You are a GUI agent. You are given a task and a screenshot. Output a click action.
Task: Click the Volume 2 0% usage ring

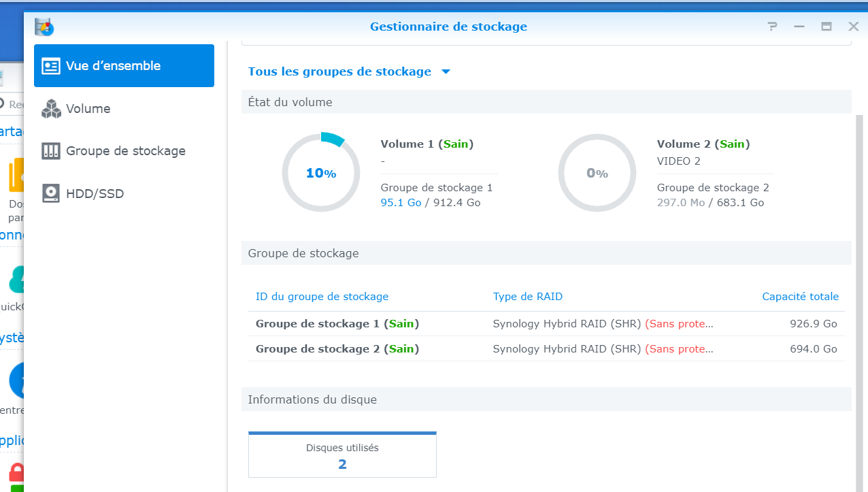point(597,173)
